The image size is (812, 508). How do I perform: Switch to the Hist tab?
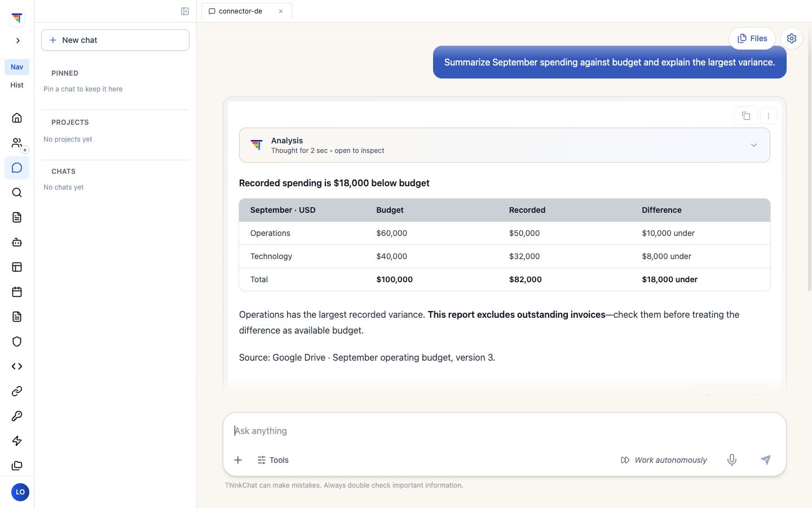point(17,85)
